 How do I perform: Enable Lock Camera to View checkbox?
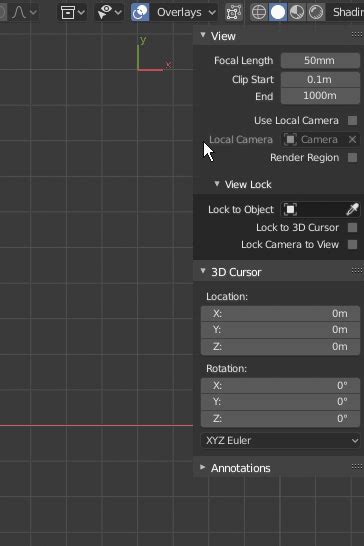tap(353, 244)
